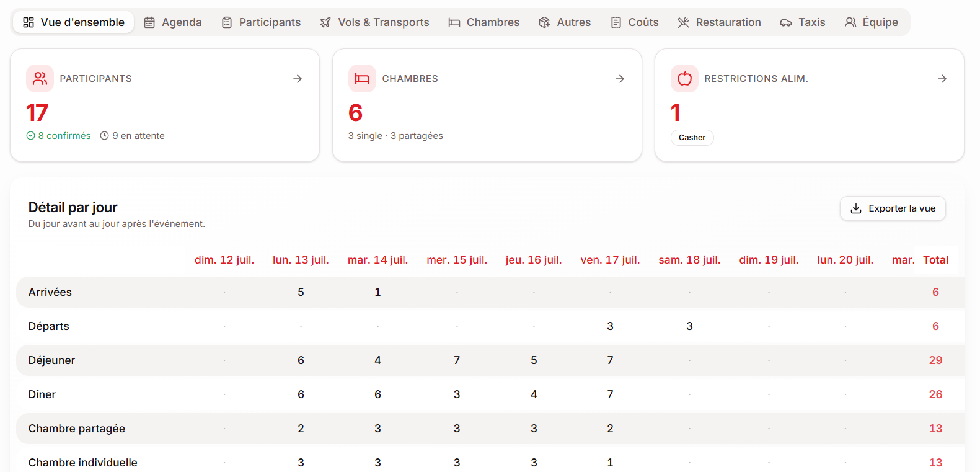
Task: Click the download icon in Exporter la vue
Action: click(x=856, y=208)
